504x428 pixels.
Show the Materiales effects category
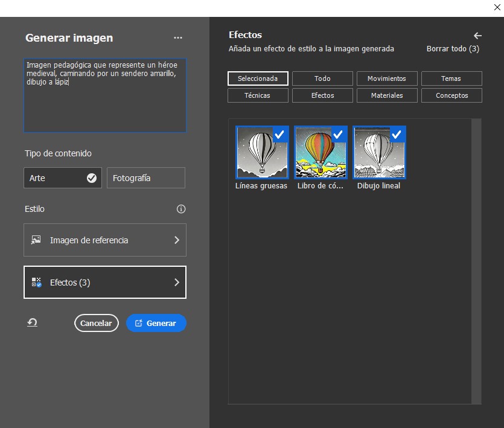pyautogui.click(x=386, y=95)
